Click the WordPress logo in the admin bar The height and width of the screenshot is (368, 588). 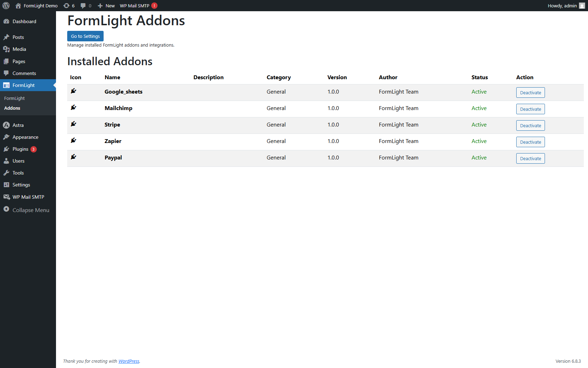(6, 6)
